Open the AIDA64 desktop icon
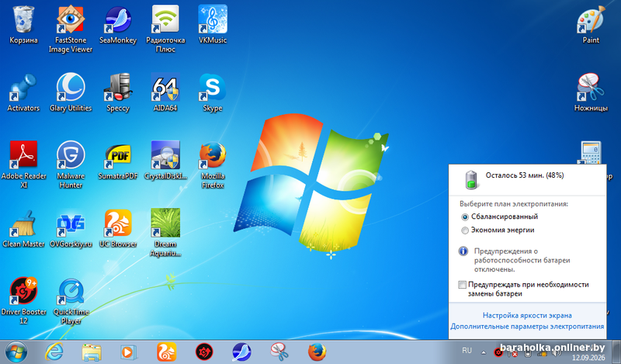Screen dimensions: 621x364 pyautogui.click(x=165, y=92)
